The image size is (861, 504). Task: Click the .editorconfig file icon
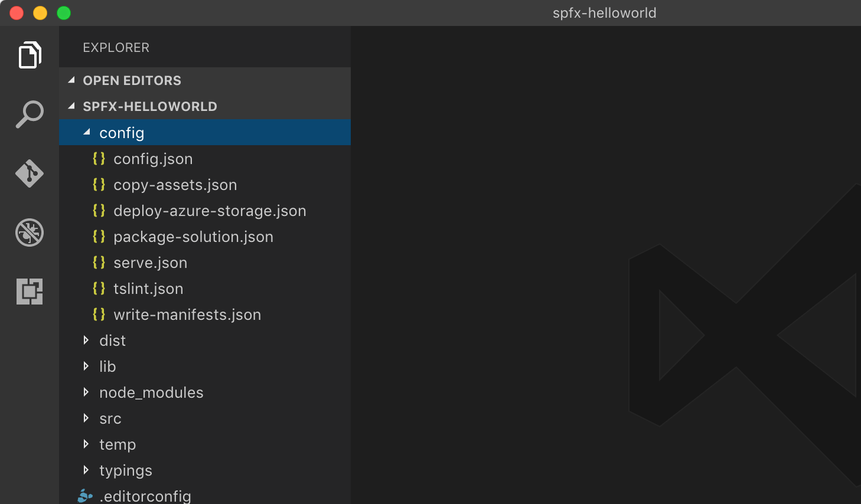tap(86, 496)
